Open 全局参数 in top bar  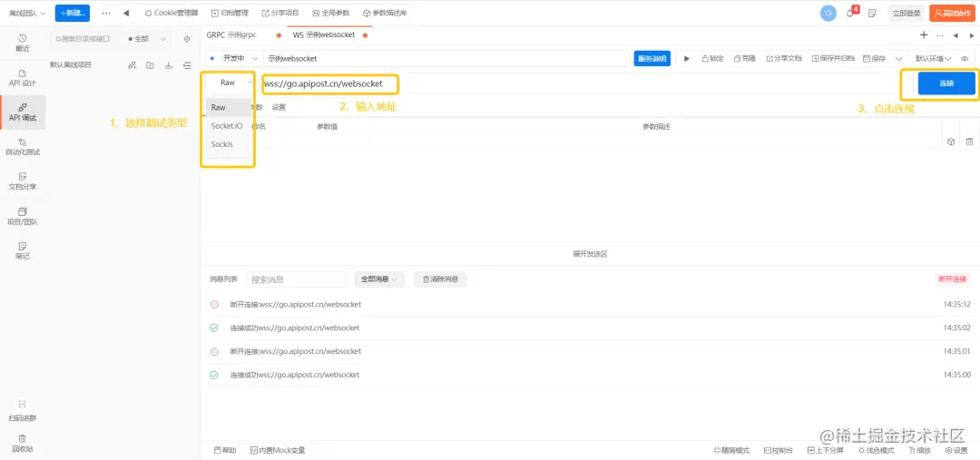(x=331, y=13)
